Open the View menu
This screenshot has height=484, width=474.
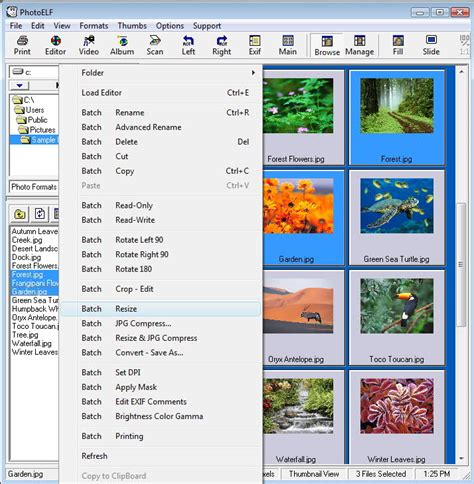tap(62, 26)
